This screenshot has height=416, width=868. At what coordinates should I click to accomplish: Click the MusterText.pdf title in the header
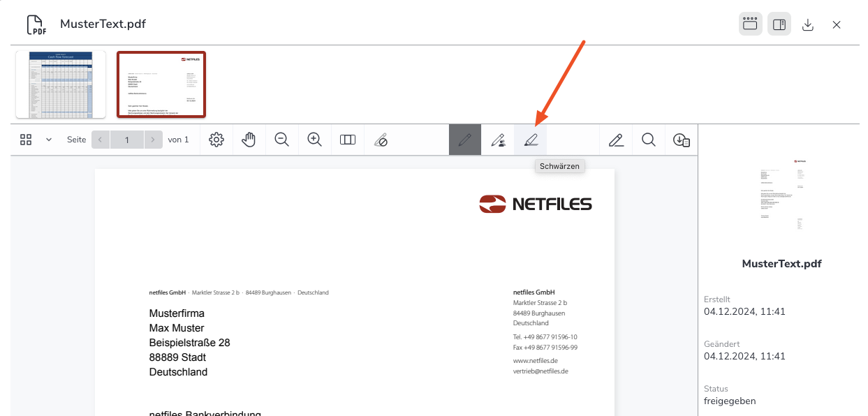103,24
